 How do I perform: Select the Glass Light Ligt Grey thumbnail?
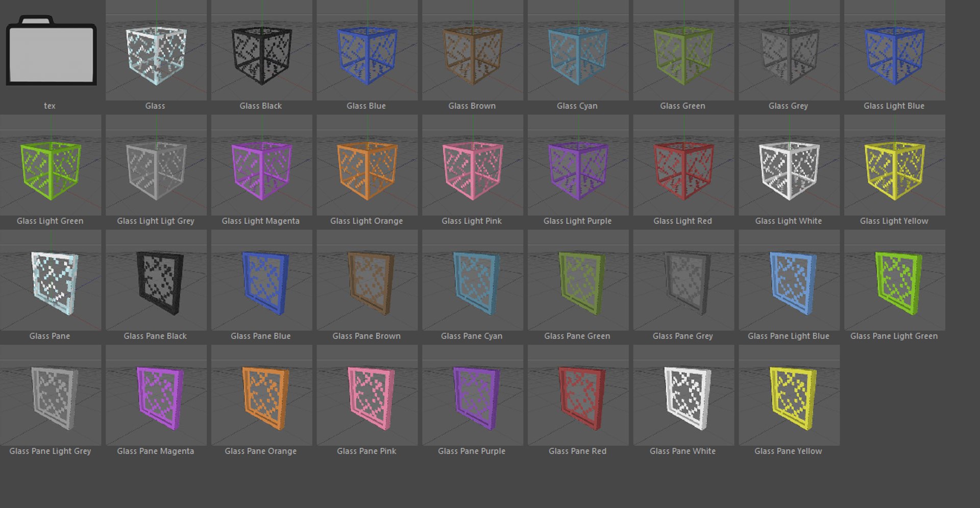pyautogui.click(x=156, y=165)
